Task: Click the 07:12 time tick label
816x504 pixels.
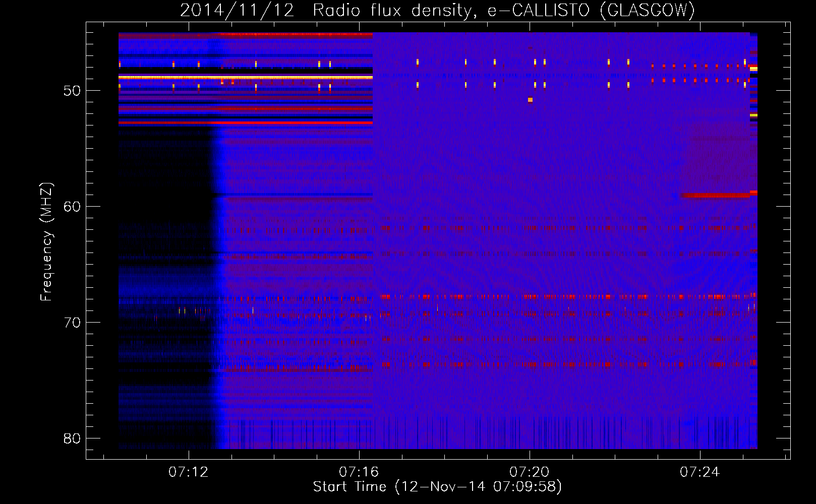Action: pos(189,472)
